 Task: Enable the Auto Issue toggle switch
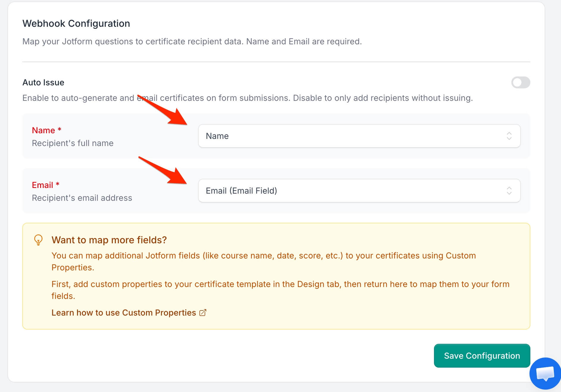521,82
